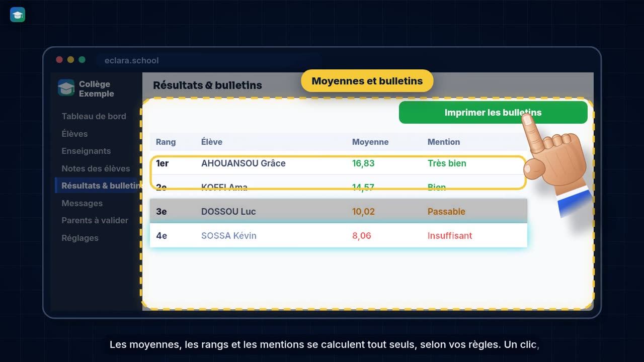
Task: Click the 1er rank cell
Action: pyautogui.click(x=162, y=163)
